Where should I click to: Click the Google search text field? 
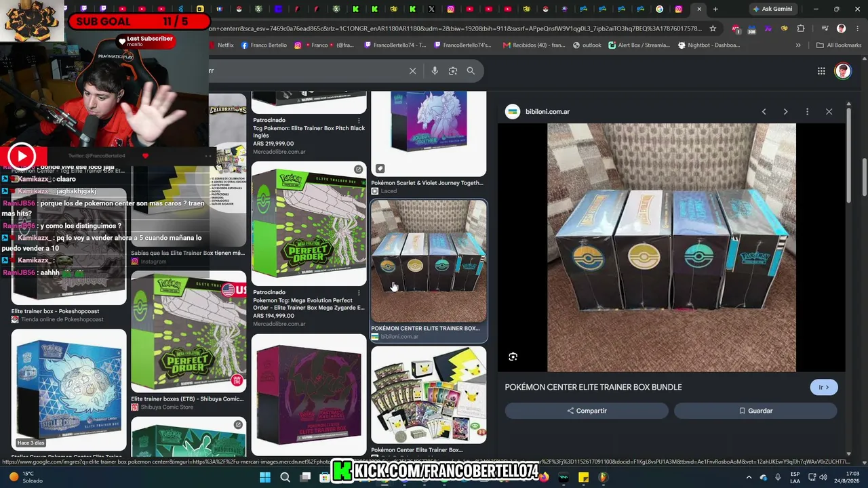point(305,70)
